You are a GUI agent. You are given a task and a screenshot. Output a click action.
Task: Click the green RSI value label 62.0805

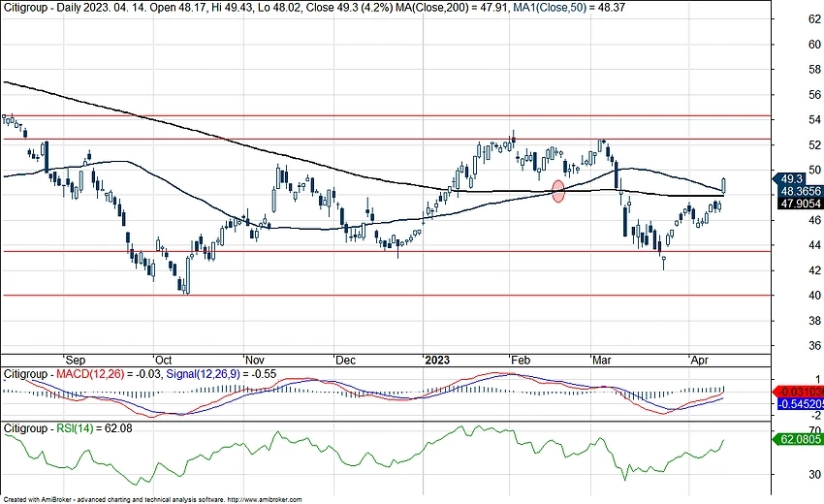(800, 439)
